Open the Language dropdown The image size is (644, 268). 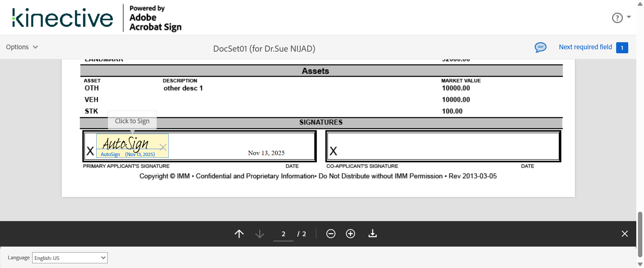click(70, 258)
